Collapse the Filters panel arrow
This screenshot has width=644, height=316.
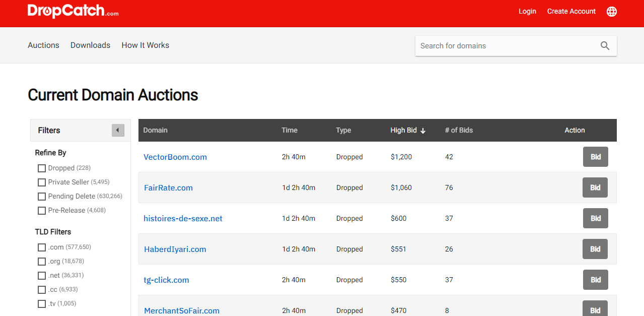click(118, 131)
